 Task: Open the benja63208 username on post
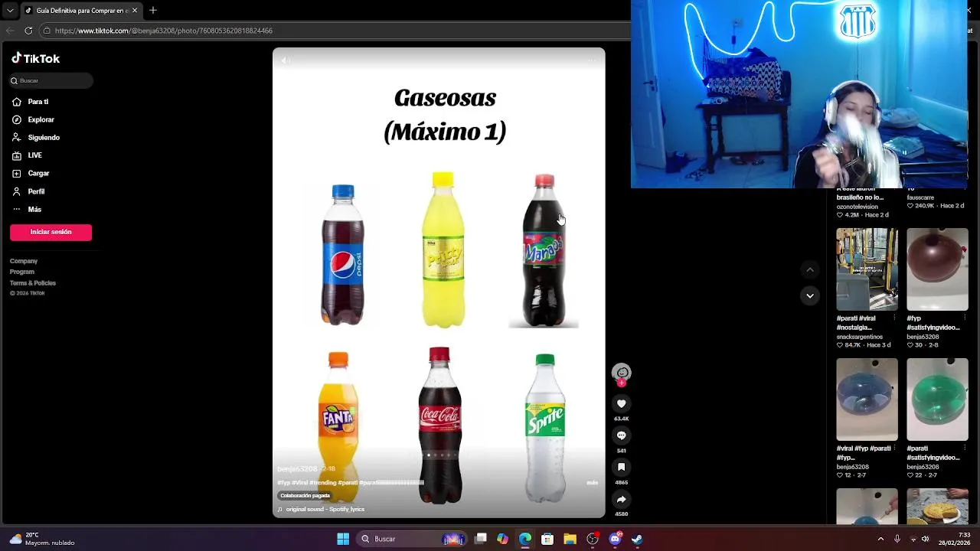[x=297, y=469]
